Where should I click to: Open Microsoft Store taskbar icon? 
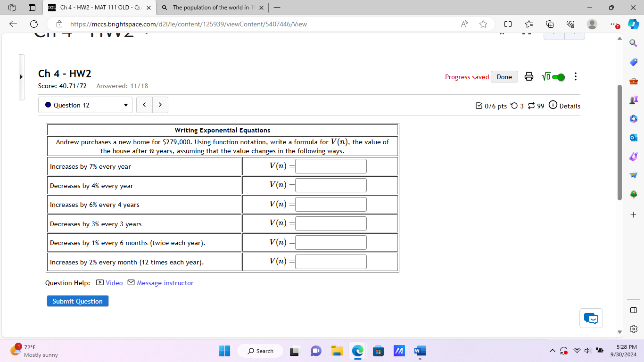378,351
